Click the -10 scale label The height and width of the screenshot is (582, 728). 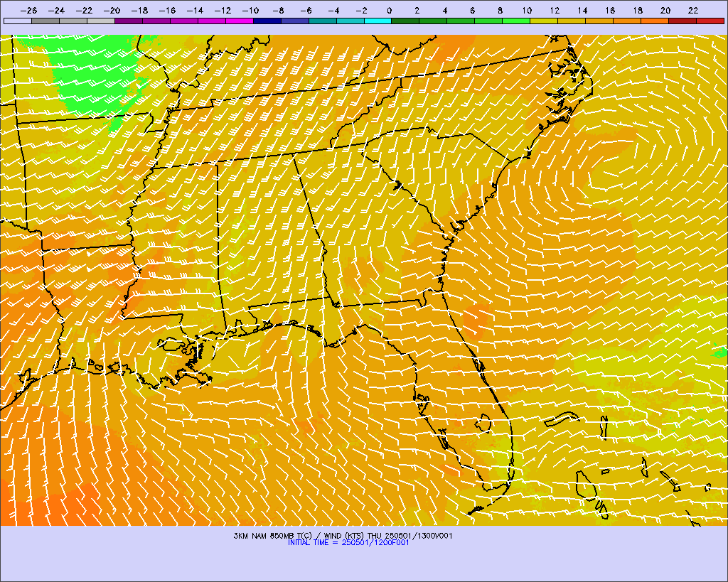[250, 10]
